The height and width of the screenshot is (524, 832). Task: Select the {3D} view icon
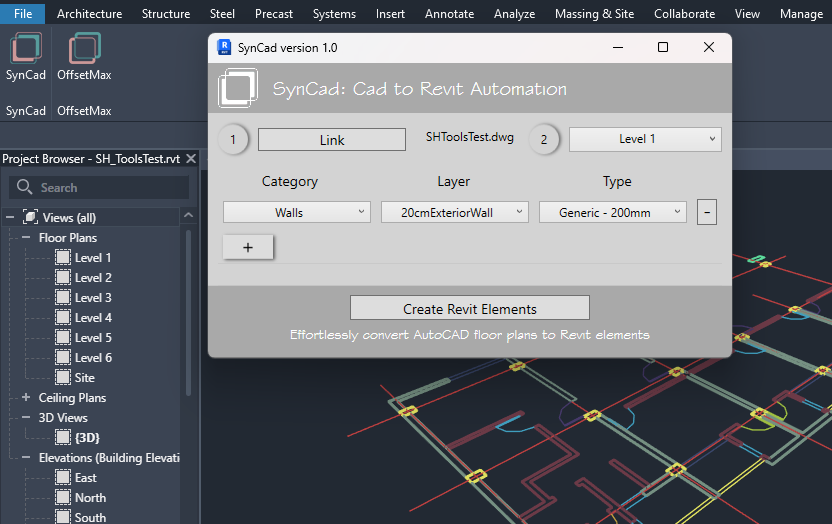[x=63, y=438]
